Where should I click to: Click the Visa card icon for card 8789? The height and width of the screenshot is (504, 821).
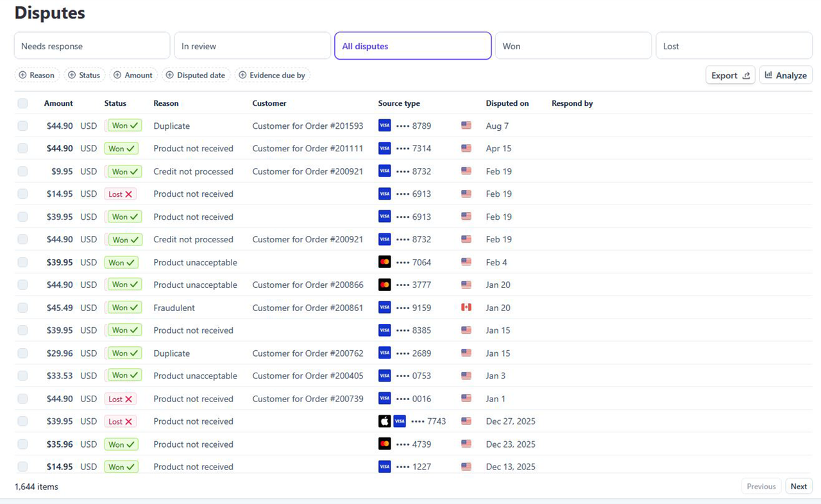tap(384, 126)
